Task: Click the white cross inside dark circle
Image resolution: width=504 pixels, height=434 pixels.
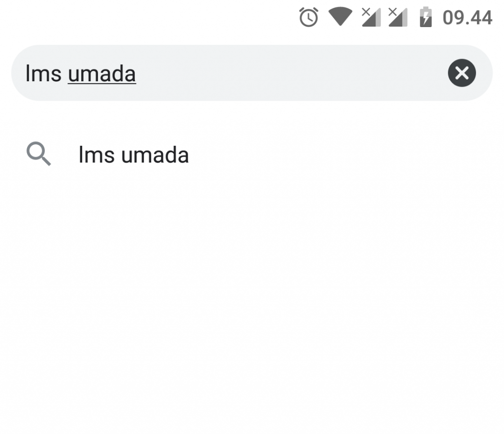Action: [x=462, y=73]
